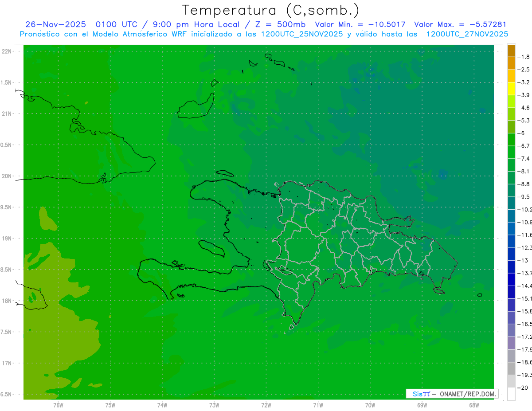Click the '0100 UTC' time text
The image size is (532, 411).
pos(116,24)
